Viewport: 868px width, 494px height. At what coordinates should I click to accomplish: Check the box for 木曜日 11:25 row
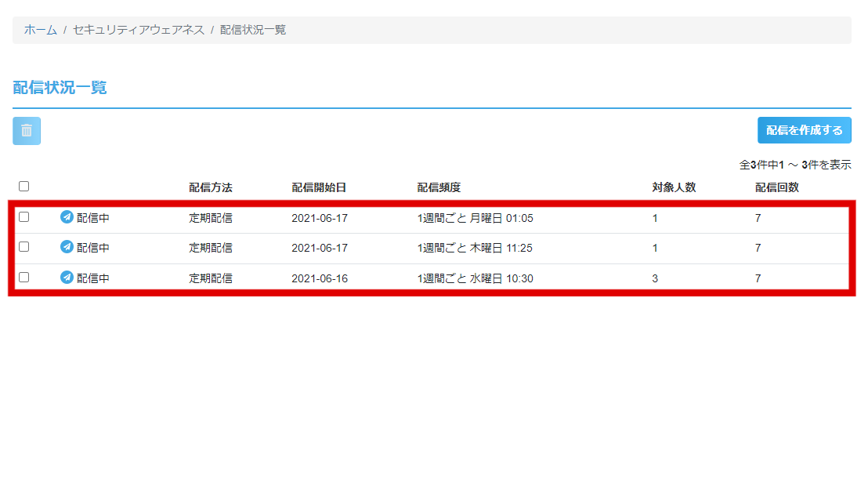pyautogui.click(x=24, y=247)
